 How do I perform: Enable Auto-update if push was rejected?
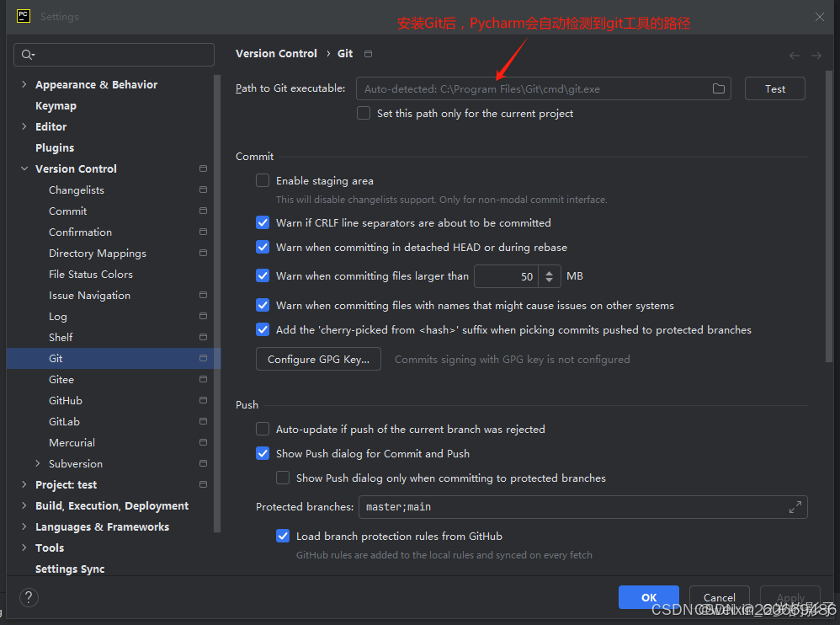click(x=263, y=429)
